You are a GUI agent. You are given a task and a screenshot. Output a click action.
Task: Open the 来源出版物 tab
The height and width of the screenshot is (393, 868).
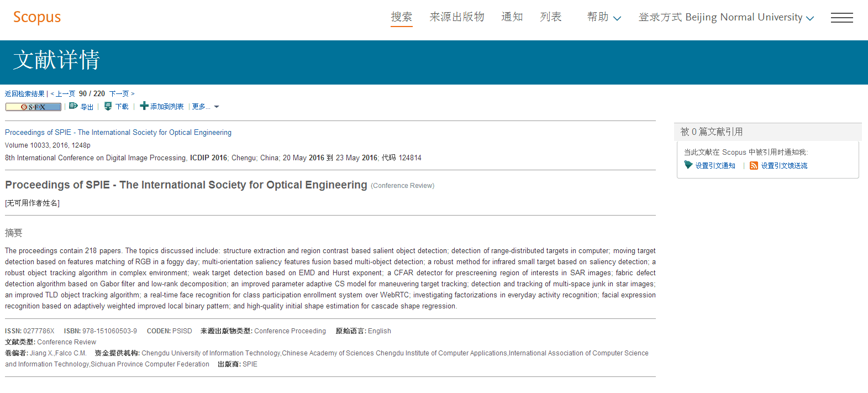tap(457, 17)
